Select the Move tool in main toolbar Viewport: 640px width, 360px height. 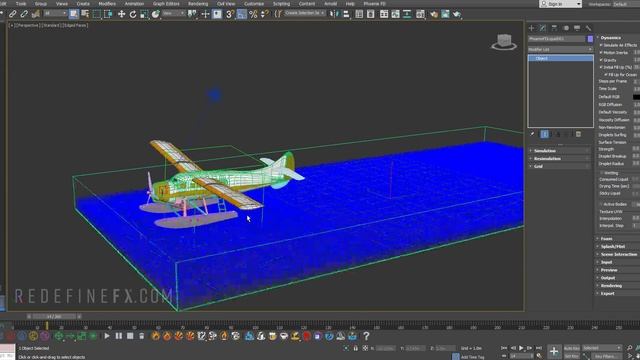tap(121, 14)
